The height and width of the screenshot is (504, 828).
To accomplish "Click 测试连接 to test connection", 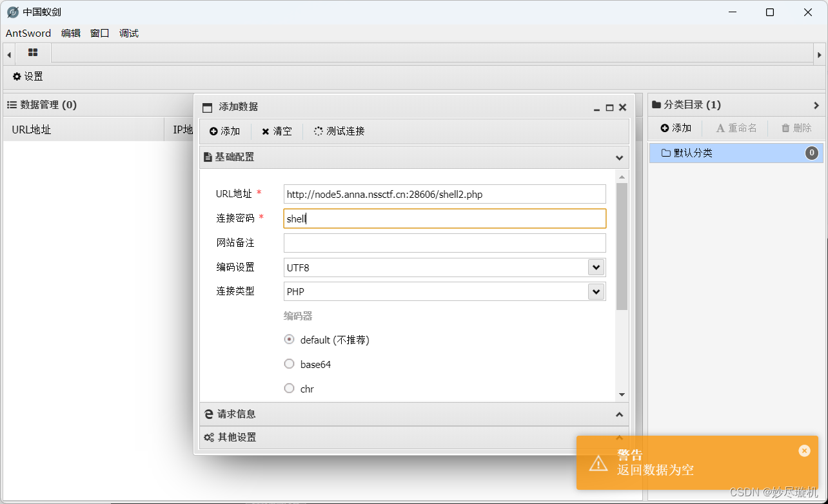I will (x=339, y=131).
